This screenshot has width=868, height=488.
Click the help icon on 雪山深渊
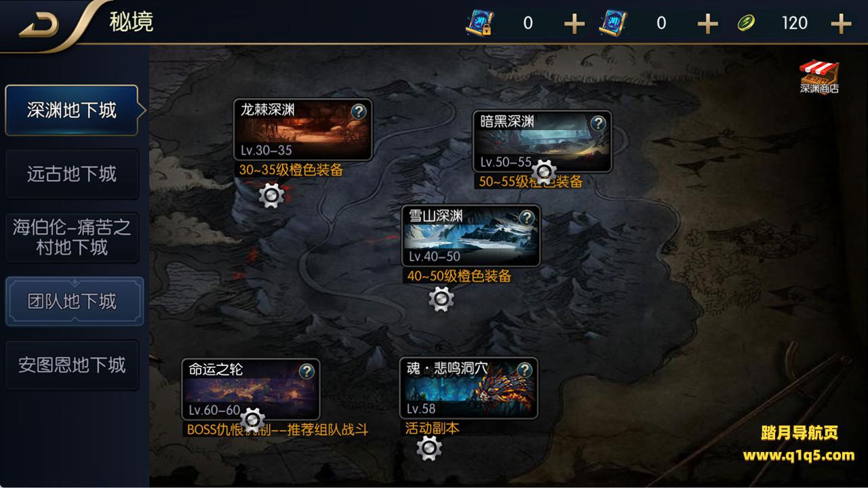click(x=527, y=218)
